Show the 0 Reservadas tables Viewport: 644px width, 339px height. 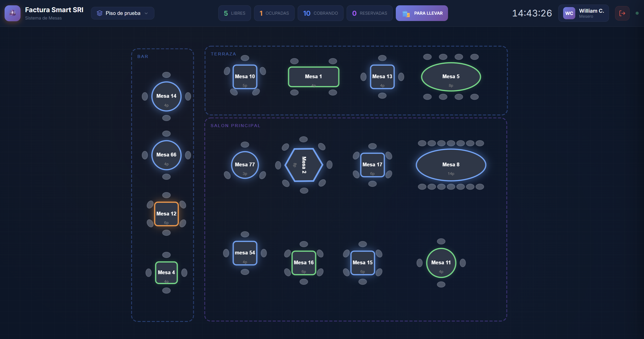click(369, 13)
